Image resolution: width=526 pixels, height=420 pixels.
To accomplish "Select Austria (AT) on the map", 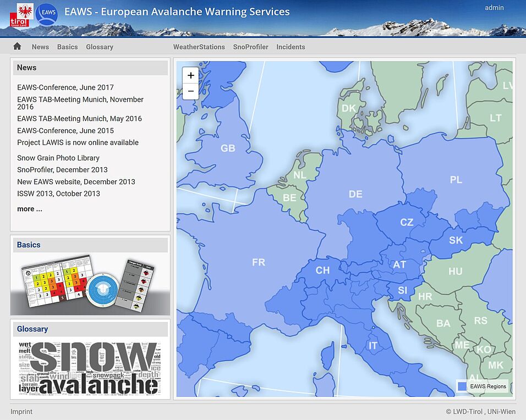I will (399, 265).
